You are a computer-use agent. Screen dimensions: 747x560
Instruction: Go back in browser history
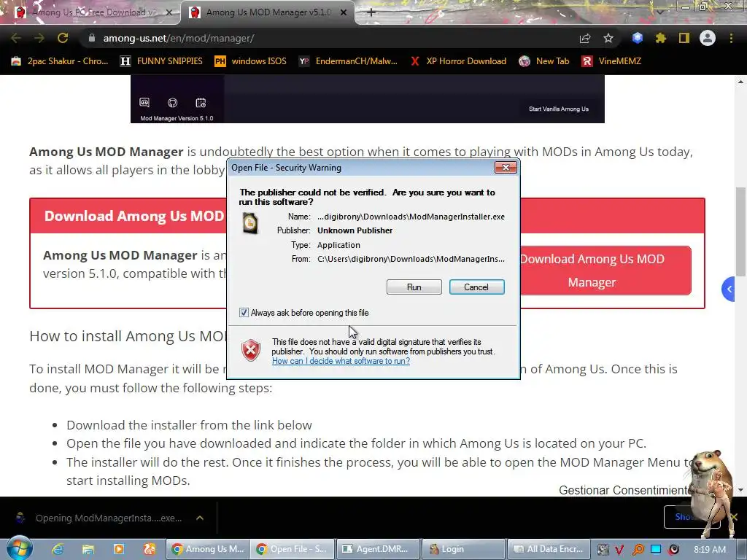click(x=16, y=38)
